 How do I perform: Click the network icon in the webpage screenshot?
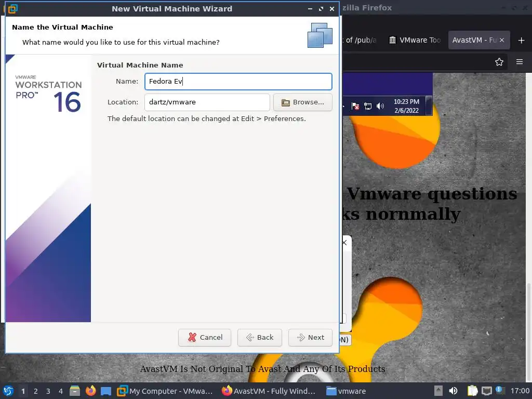coord(368,106)
